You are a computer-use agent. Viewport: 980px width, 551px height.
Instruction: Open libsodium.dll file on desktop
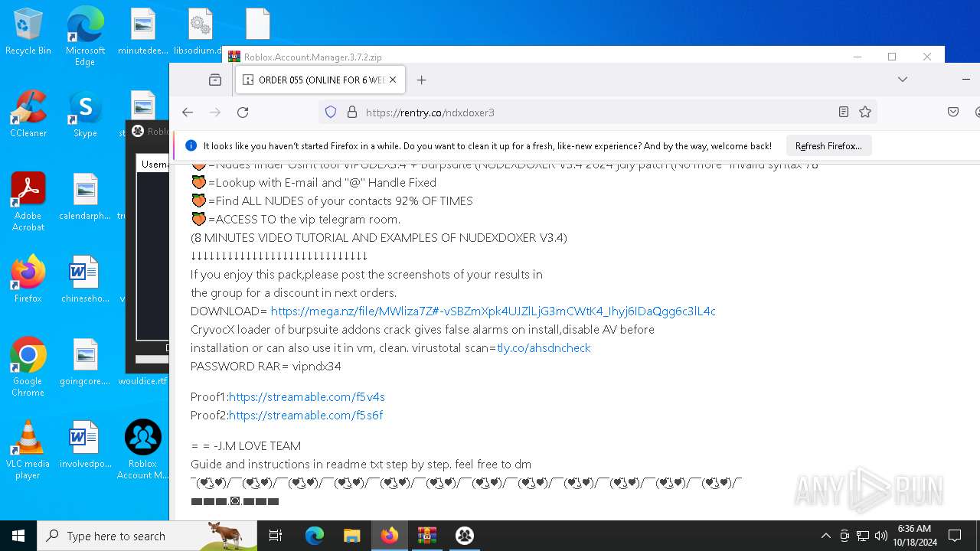click(198, 31)
